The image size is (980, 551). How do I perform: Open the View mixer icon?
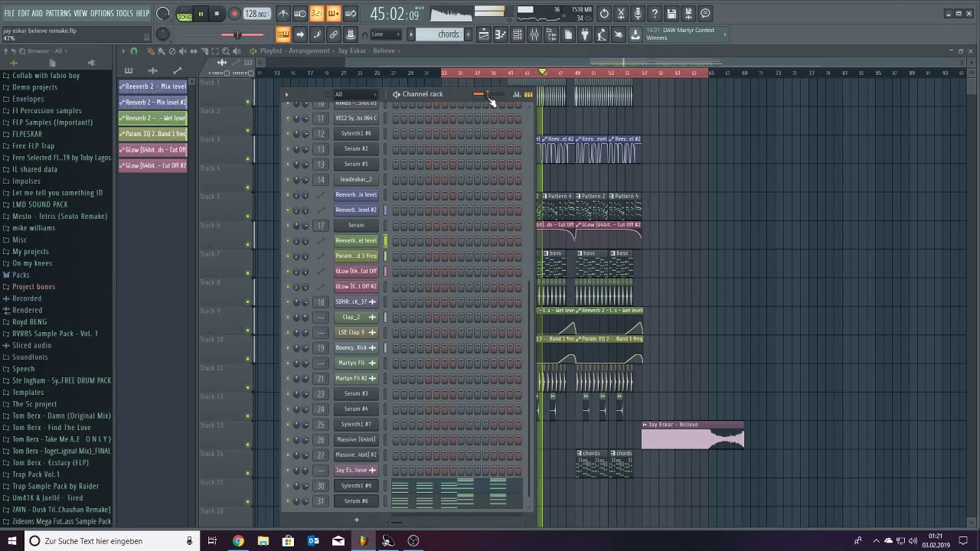(534, 34)
